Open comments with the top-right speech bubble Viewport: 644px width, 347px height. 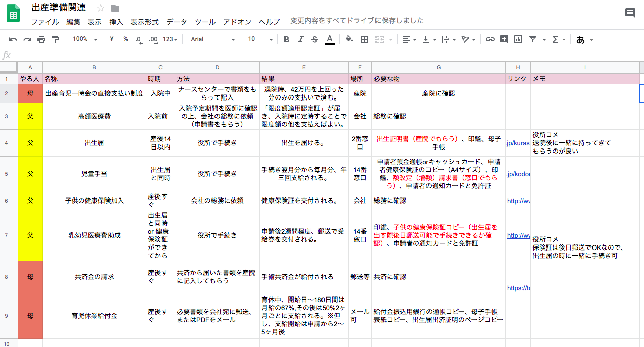tap(630, 13)
